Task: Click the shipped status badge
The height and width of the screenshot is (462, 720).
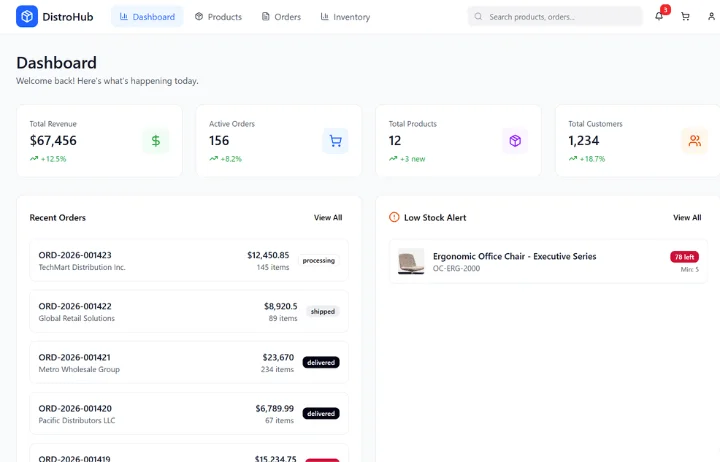Action: tap(323, 311)
